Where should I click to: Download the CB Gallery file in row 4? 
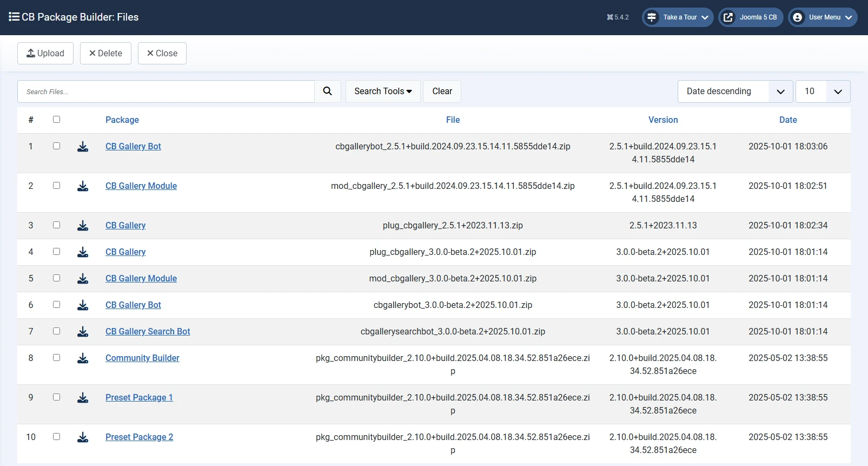(x=83, y=252)
